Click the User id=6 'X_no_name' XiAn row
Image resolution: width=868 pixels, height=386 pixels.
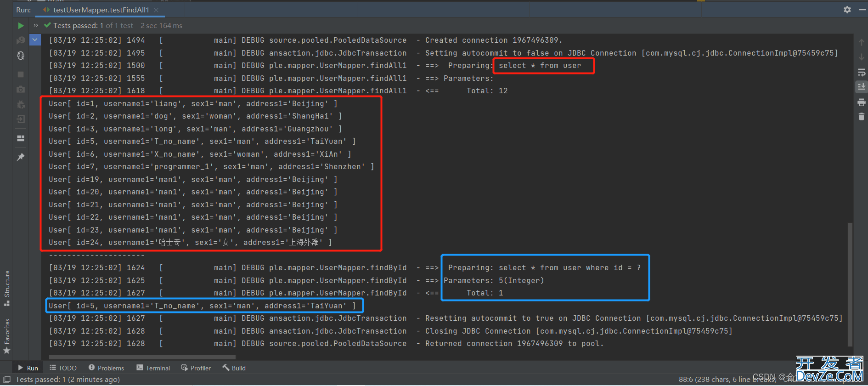[200, 154]
